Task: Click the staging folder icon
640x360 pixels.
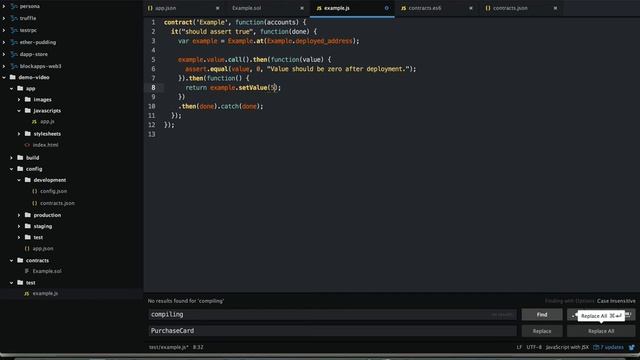Action: pos(28,226)
